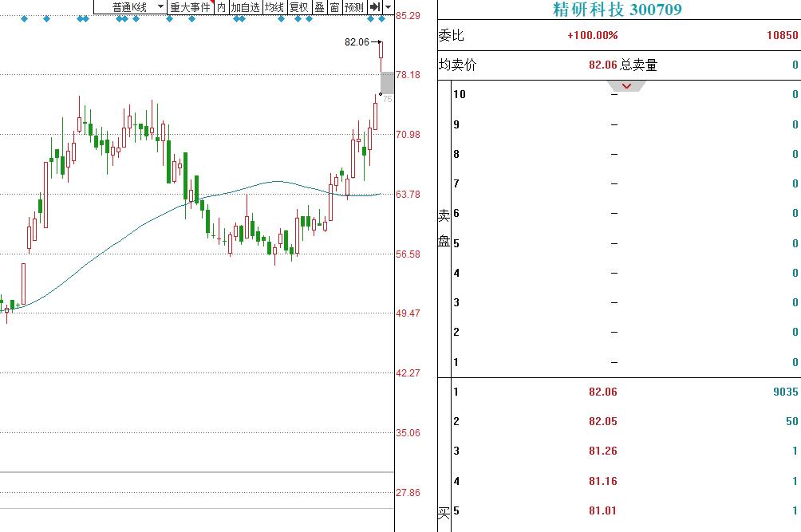Click the 总卖量 label
Screen dimensions: 801x532
coord(638,65)
